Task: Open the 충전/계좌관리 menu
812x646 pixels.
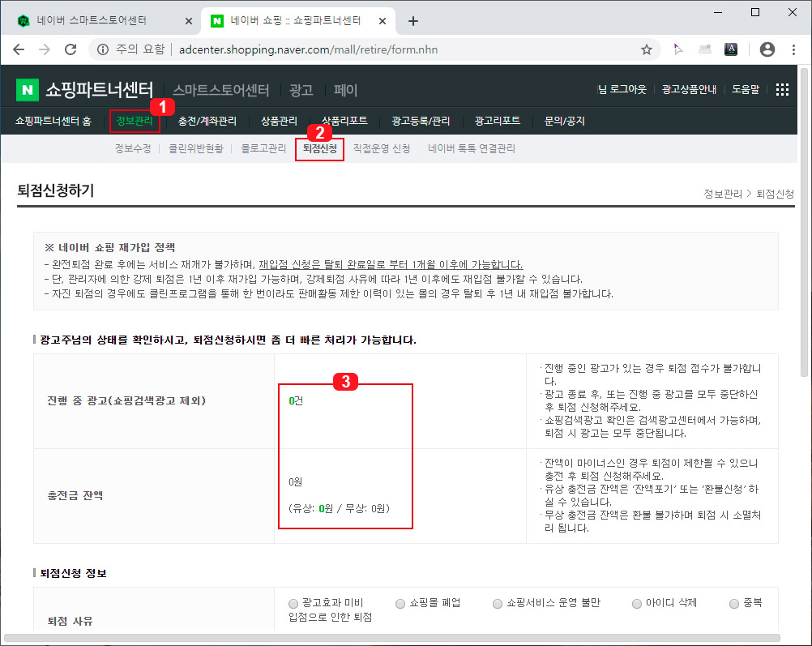Action: pos(207,121)
